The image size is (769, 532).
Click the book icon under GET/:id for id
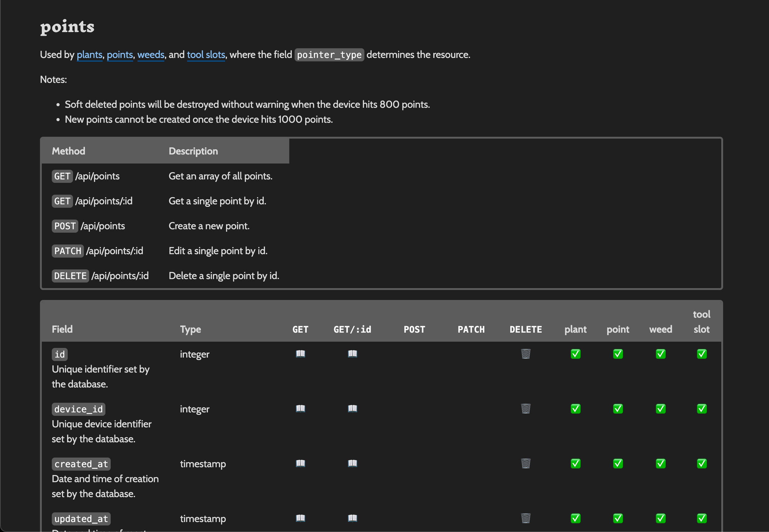[352, 354]
